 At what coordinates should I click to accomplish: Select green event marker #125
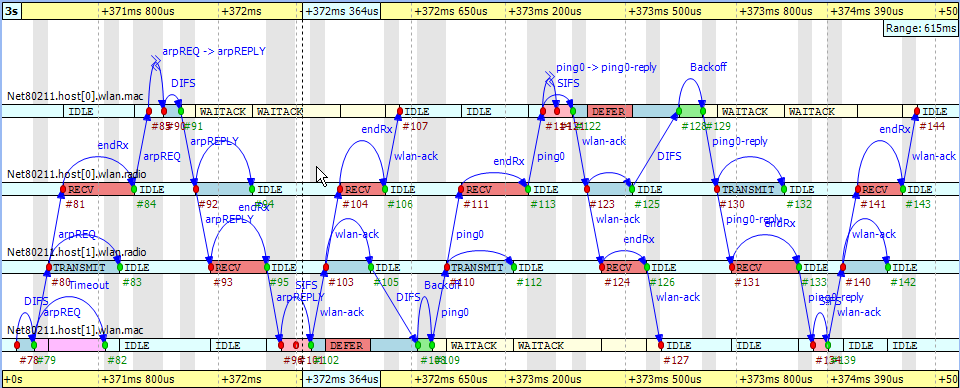click(x=632, y=189)
